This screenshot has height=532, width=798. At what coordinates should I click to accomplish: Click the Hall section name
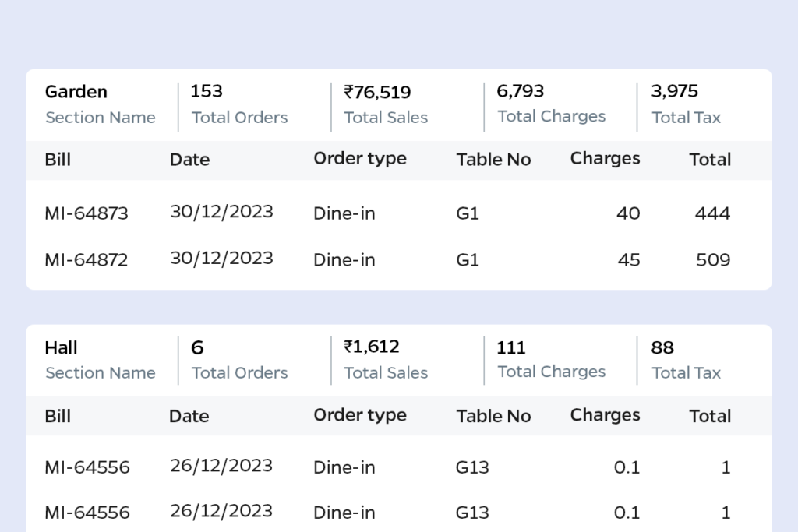coord(61,348)
